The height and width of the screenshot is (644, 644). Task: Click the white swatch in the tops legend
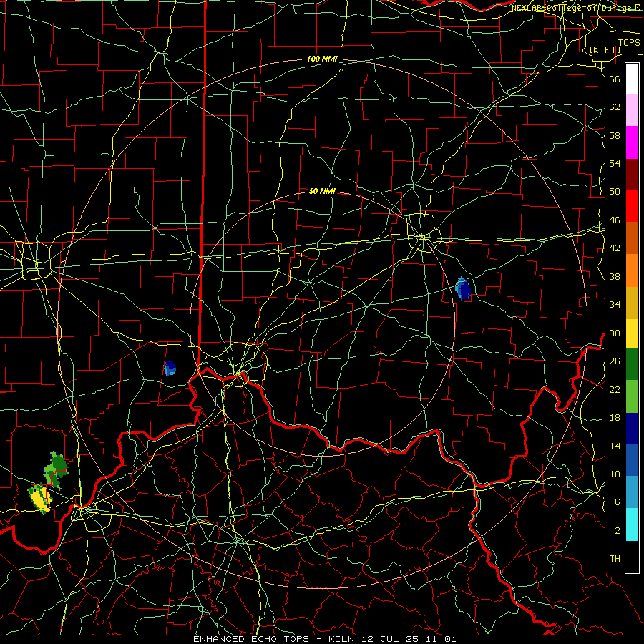click(632, 79)
